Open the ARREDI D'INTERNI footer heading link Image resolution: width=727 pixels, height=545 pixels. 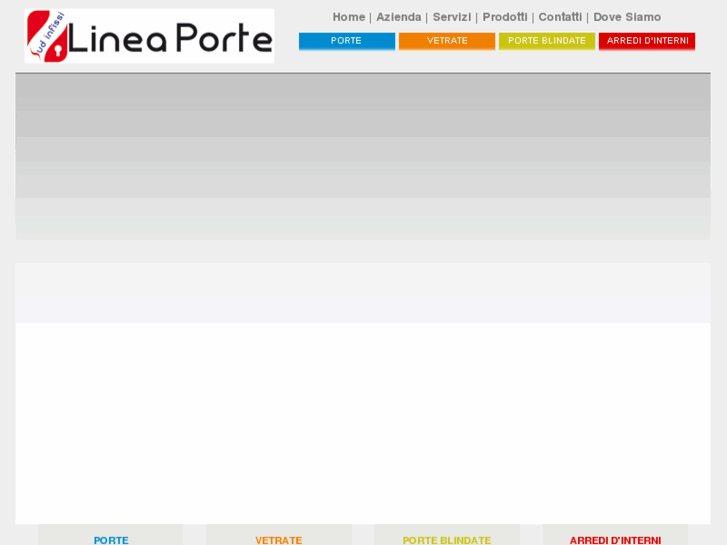tap(615, 540)
